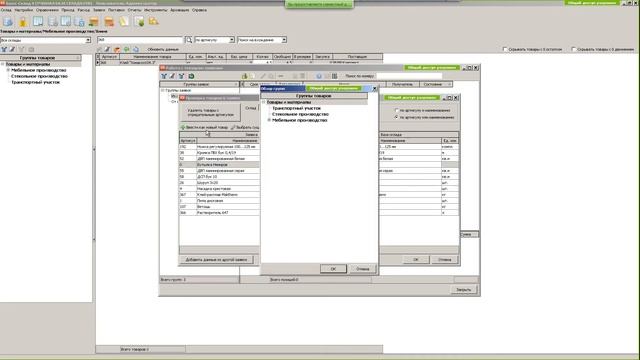Click the last yellow icon in main toolbar
This screenshot has width=640, height=360.
pos(153,22)
